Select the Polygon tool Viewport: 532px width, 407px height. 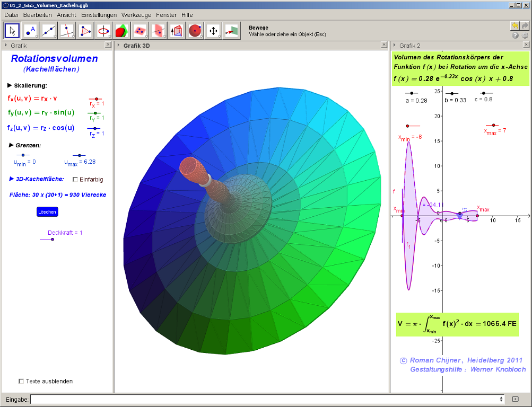[85, 31]
